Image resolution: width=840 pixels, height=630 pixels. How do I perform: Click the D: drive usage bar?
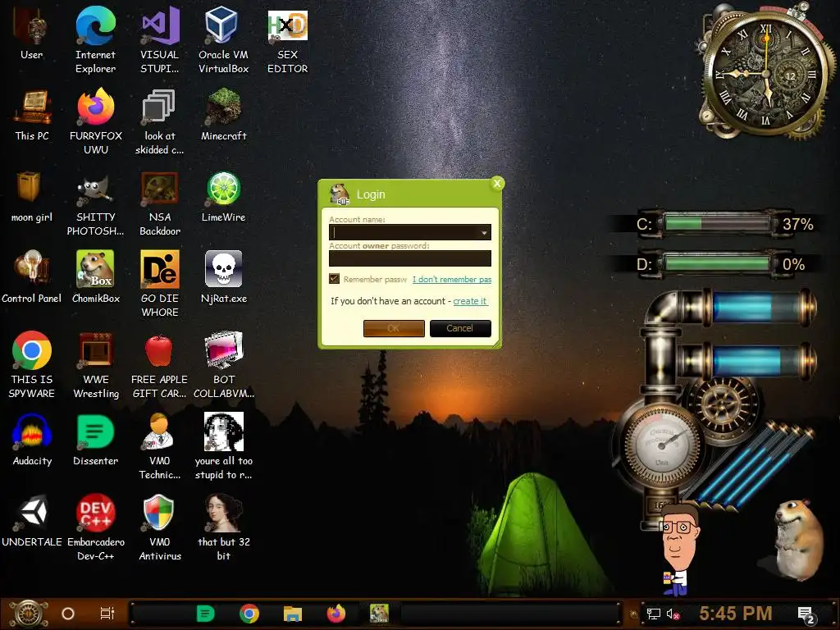(x=716, y=264)
